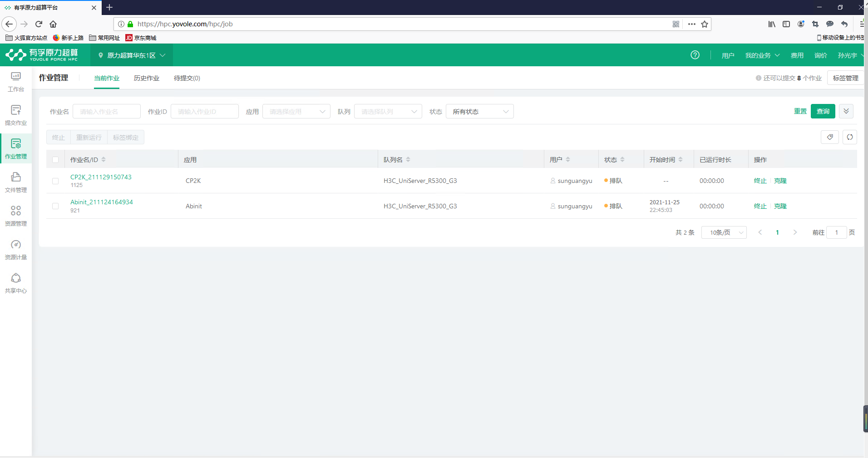Open 询价 in top navigation
This screenshot has width=868, height=458.
point(821,55)
